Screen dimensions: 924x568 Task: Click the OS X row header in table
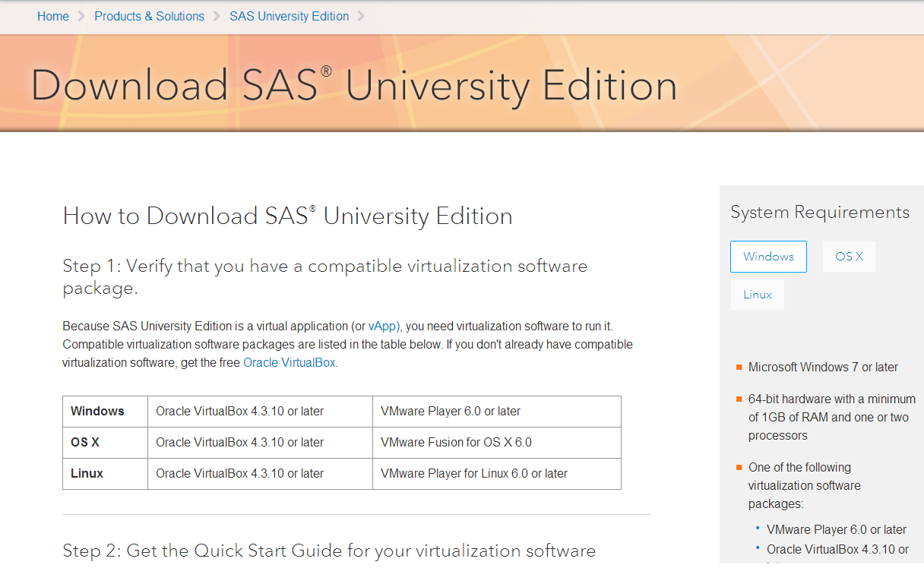(x=85, y=443)
